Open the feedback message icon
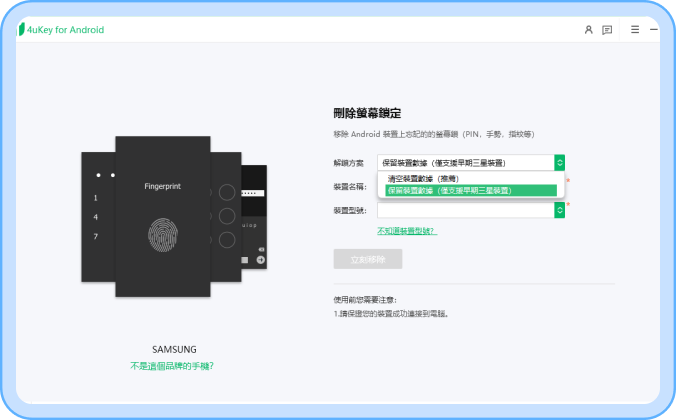The height and width of the screenshot is (420, 676). point(607,30)
